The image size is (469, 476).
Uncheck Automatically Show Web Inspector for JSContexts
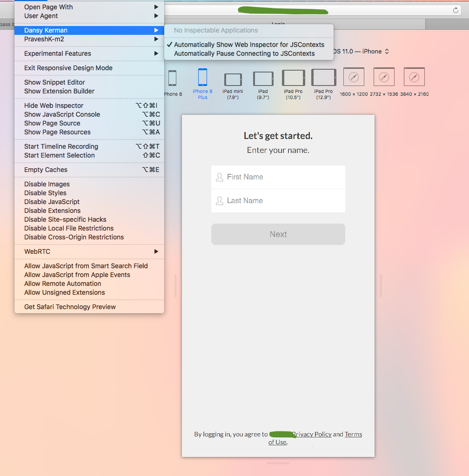[251, 45]
